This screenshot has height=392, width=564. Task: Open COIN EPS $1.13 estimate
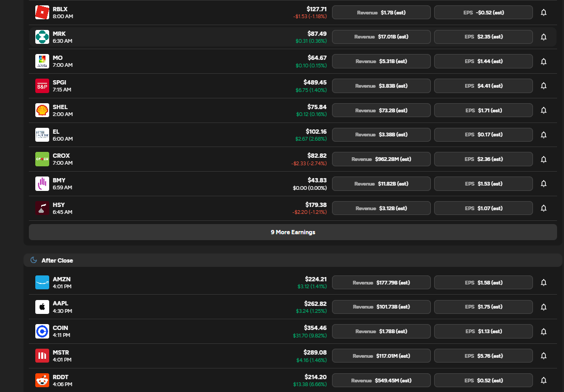point(483,332)
